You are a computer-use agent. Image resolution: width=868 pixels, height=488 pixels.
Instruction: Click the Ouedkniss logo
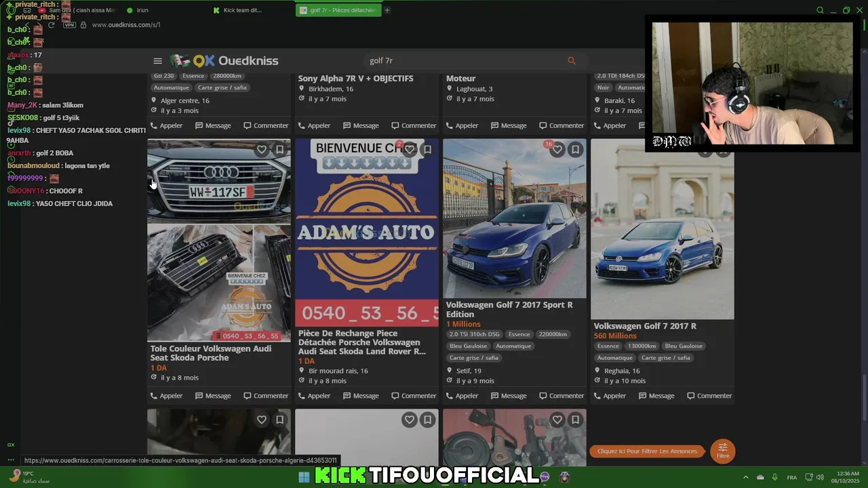(224, 60)
